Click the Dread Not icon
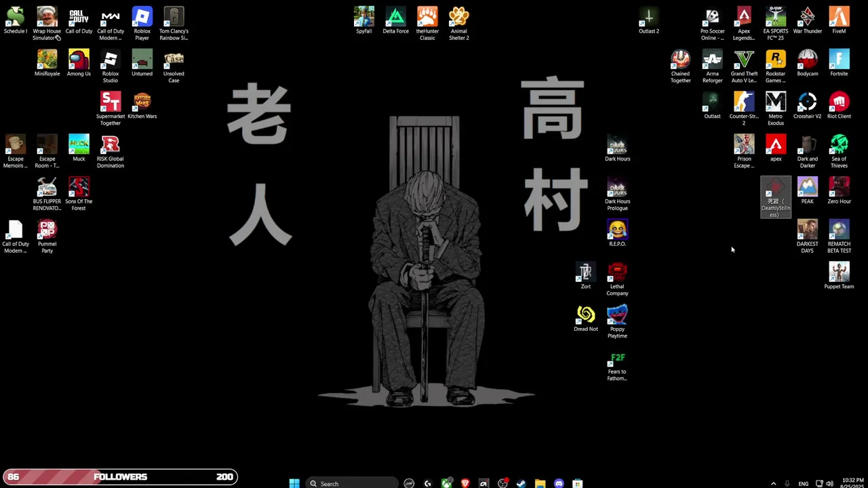868x488 pixels. (x=586, y=319)
